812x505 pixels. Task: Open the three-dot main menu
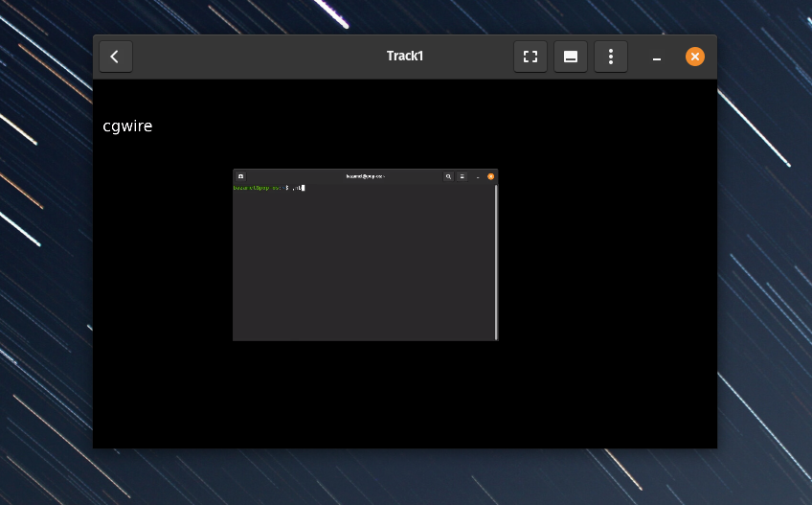pos(611,57)
